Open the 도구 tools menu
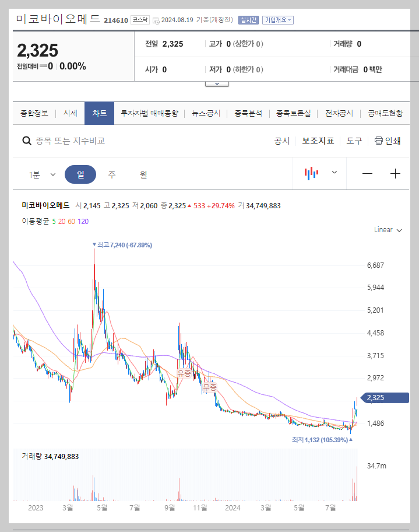 point(354,141)
